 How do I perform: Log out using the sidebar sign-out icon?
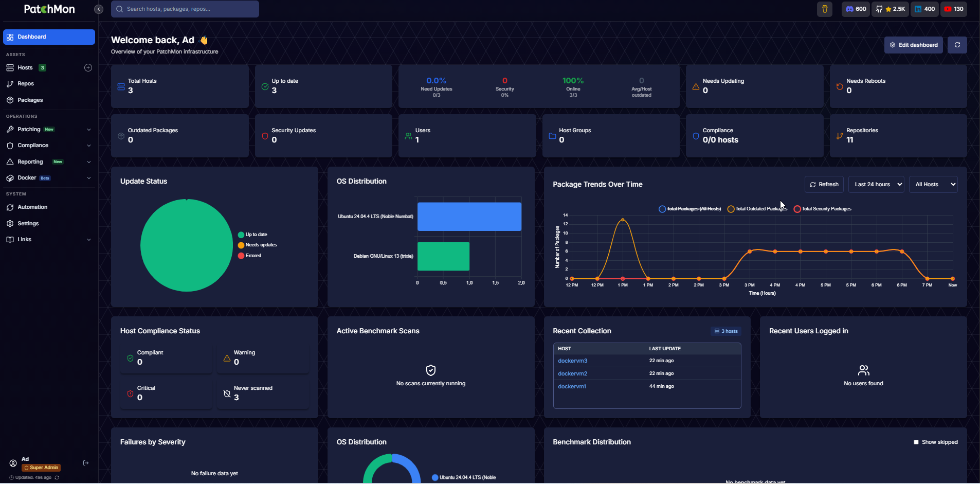tap(86, 463)
